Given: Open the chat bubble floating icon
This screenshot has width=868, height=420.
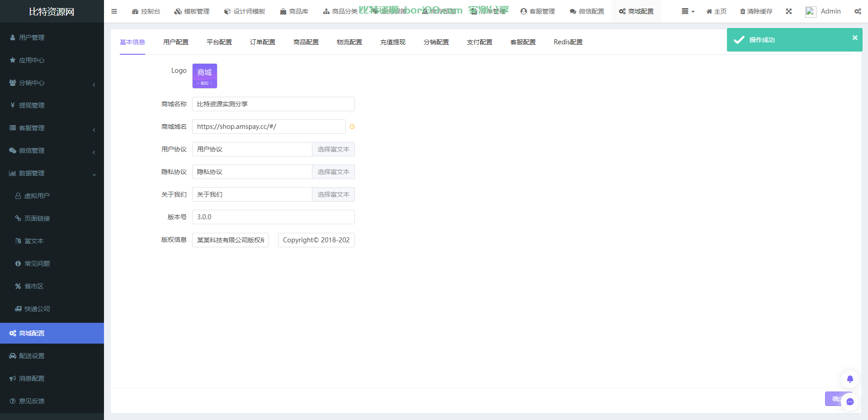Looking at the screenshot, I should coord(850,401).
